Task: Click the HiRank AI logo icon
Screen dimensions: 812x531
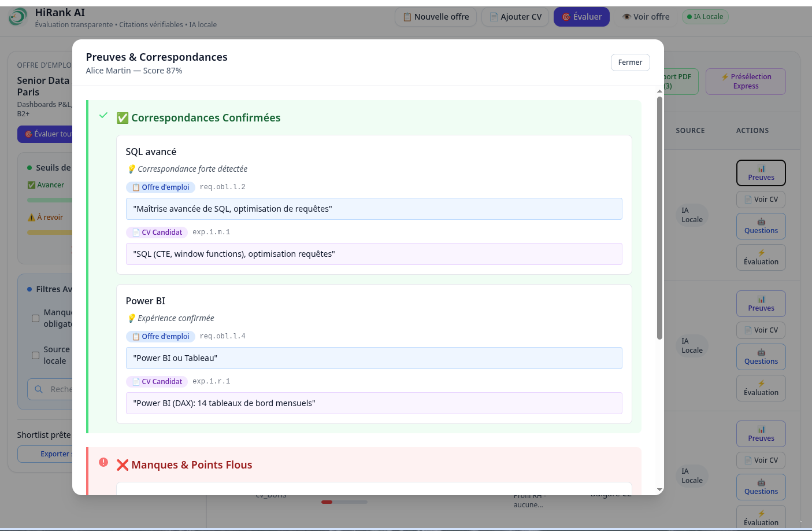Action: [18, 17]
